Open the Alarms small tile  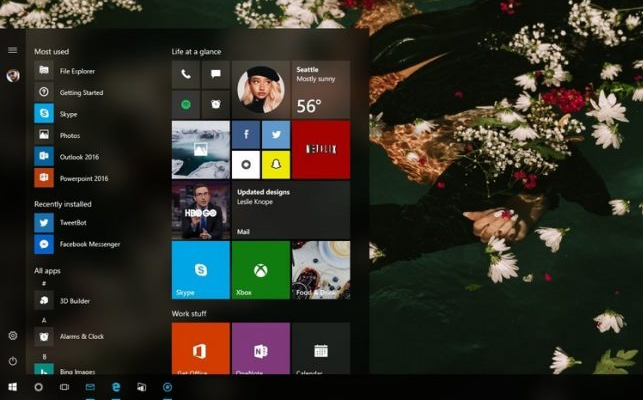[x=215, y=104]
